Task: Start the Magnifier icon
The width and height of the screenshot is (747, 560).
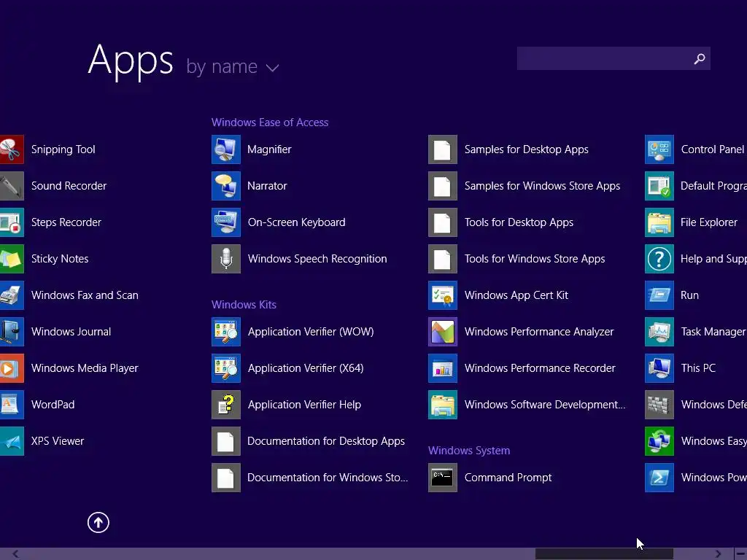Action: tap(226, 149)
